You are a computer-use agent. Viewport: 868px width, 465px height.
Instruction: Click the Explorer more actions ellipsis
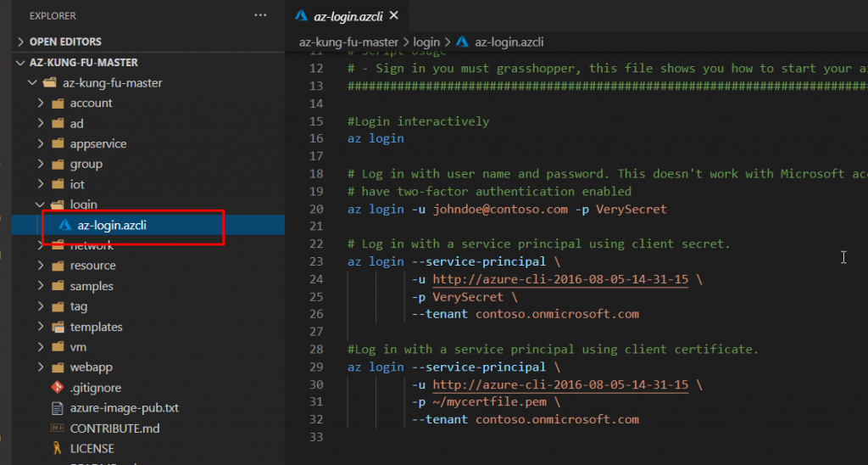point(259,15)
